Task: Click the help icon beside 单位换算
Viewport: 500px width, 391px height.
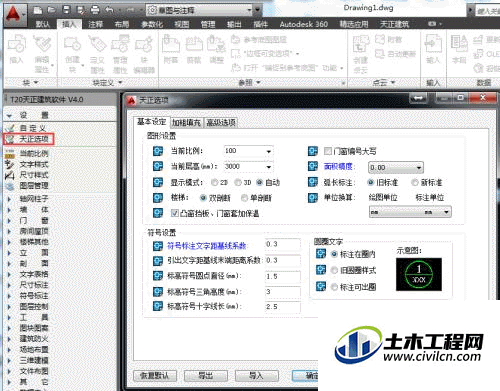Action: 313,197
